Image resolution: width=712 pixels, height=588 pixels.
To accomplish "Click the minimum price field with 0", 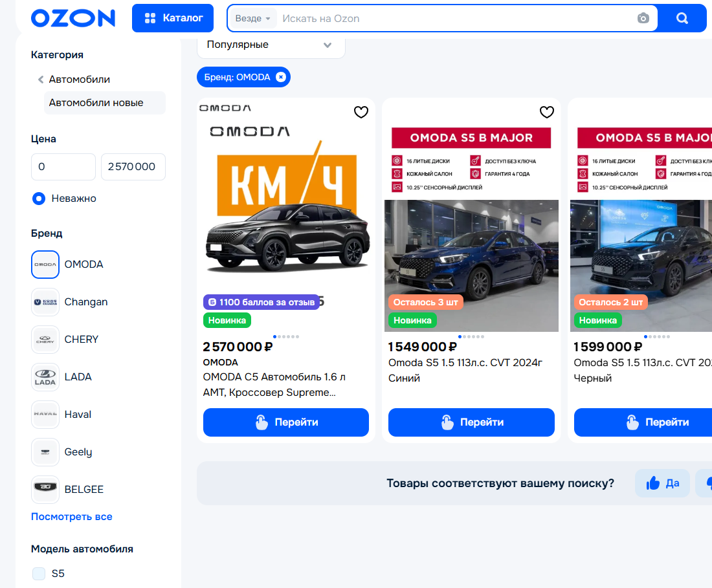I will [x=63, y=166].
